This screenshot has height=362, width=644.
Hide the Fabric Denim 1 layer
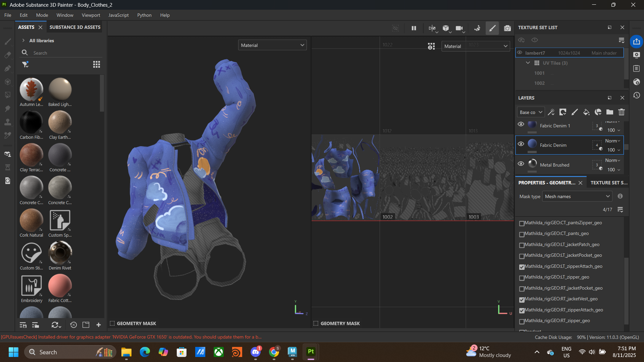coord(521,124)
